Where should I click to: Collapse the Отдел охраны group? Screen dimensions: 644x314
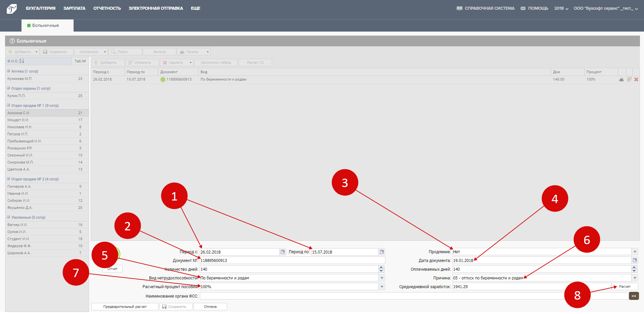click(8, 88)
